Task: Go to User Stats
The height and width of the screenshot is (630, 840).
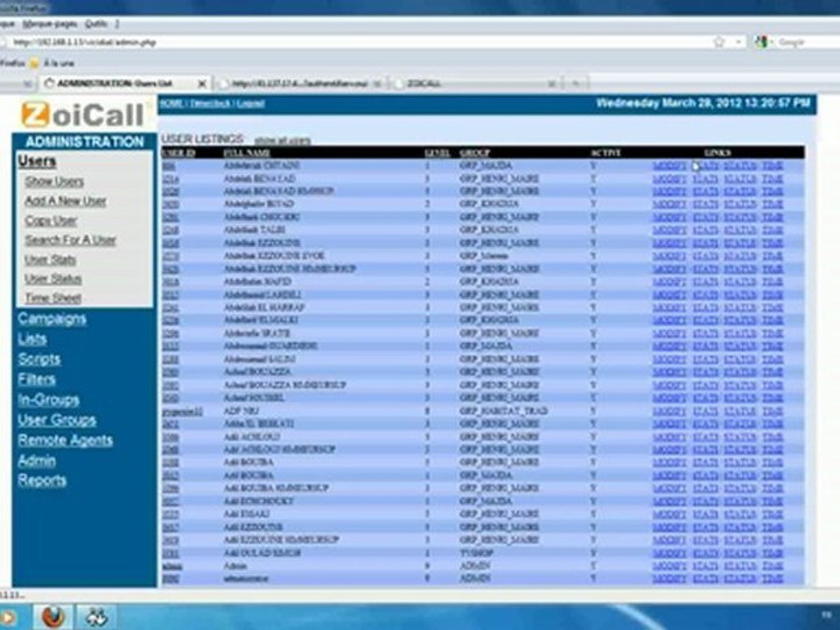Action: [51, 260]
